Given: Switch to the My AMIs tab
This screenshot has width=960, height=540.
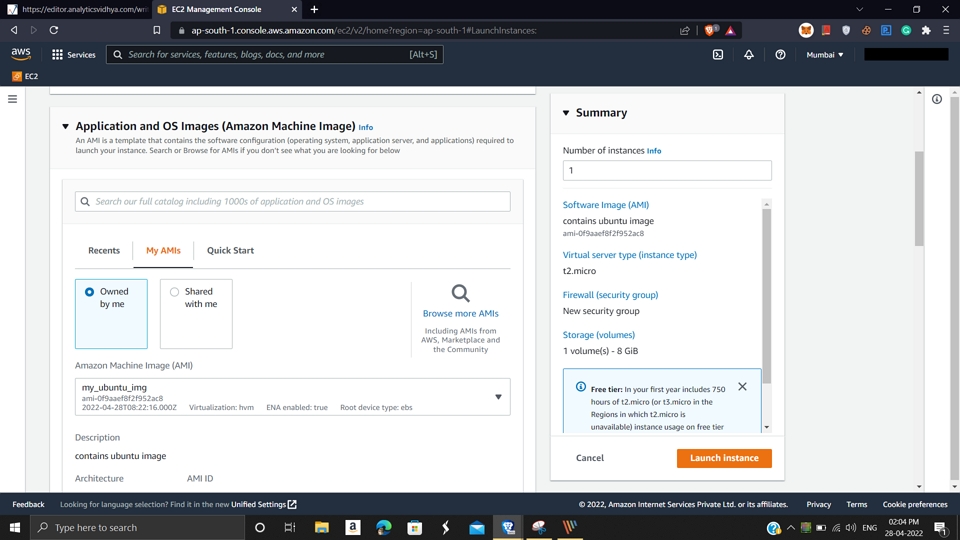Looking at the screenshot, I should coord(163,250).
